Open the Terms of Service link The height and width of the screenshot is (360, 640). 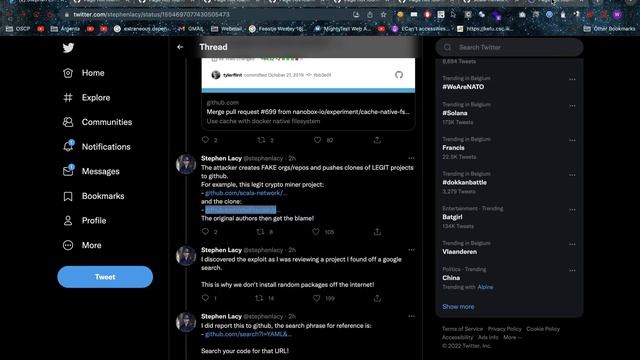462,329
